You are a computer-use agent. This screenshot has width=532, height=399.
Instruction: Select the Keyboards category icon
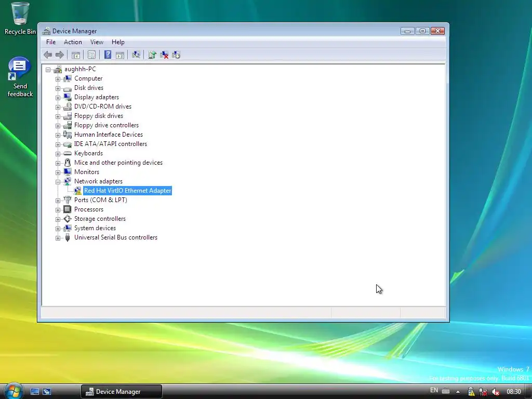pos(68,153)
